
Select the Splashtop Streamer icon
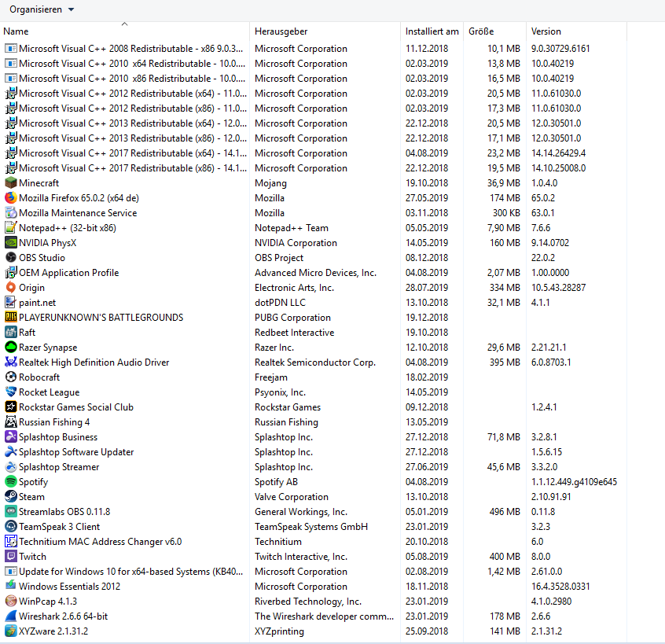[x=10, y=466]
